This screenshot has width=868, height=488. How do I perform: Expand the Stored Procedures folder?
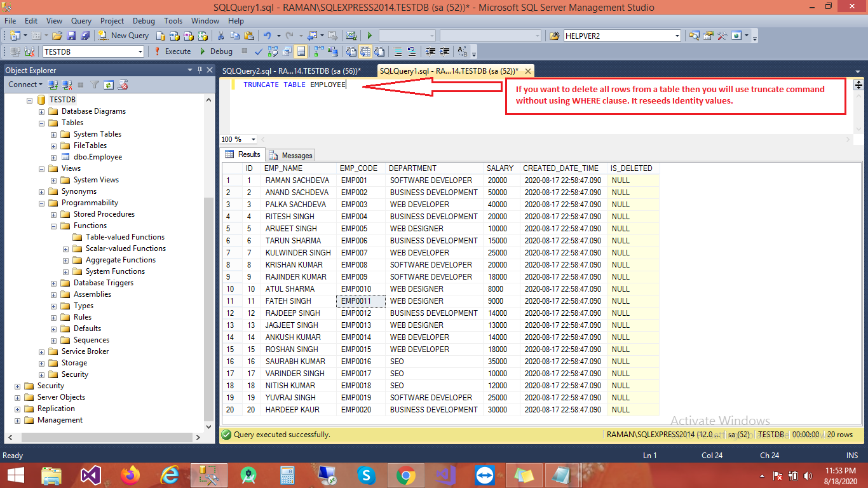pyautogui.click(x=53, y=213)
